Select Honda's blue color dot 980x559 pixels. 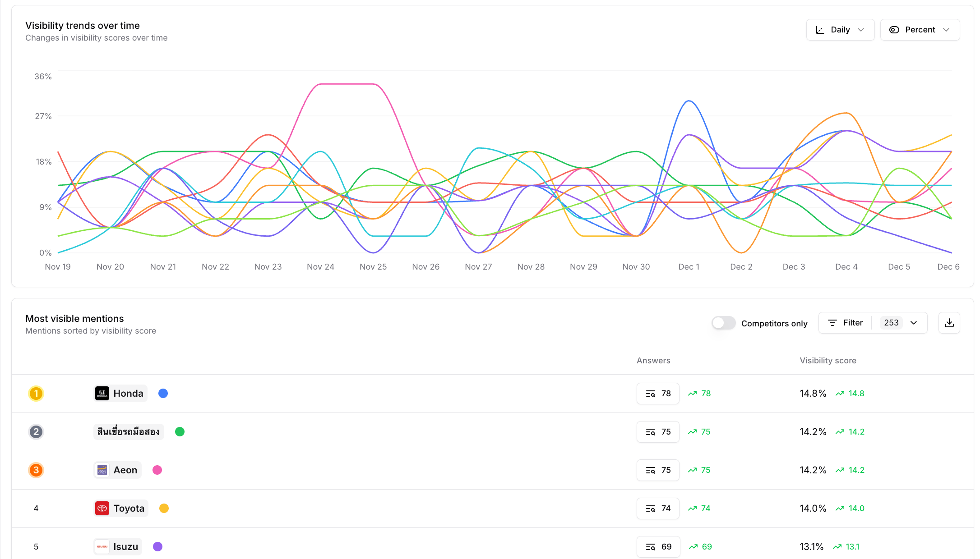(163, 393)
